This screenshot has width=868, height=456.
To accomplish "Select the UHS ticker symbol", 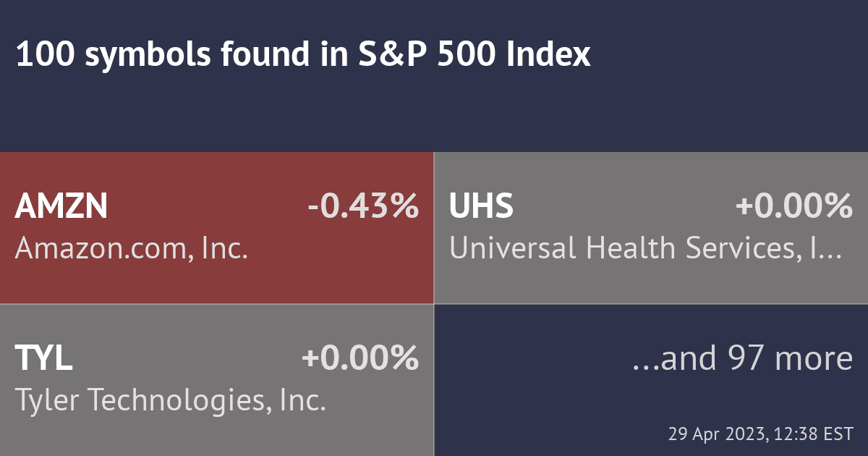I will tap(481, 207).
